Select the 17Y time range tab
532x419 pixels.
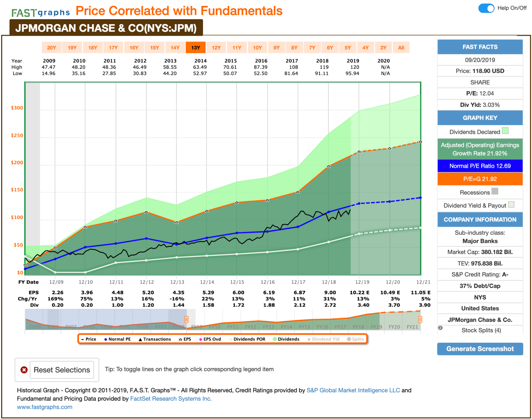113,48
